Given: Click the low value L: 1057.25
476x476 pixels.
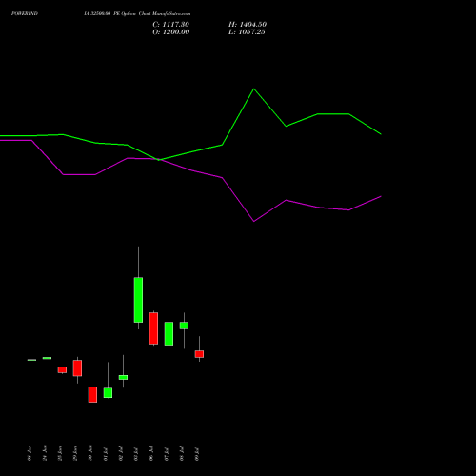Looking at the screenshot, I should 247,32.
